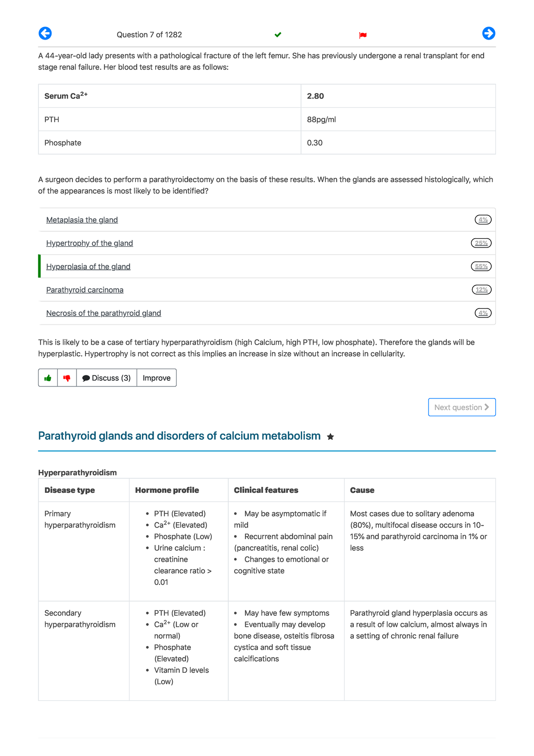Click the Improve button
The height and width of the screenshot is (756, 534).
[x=156, y=378]
